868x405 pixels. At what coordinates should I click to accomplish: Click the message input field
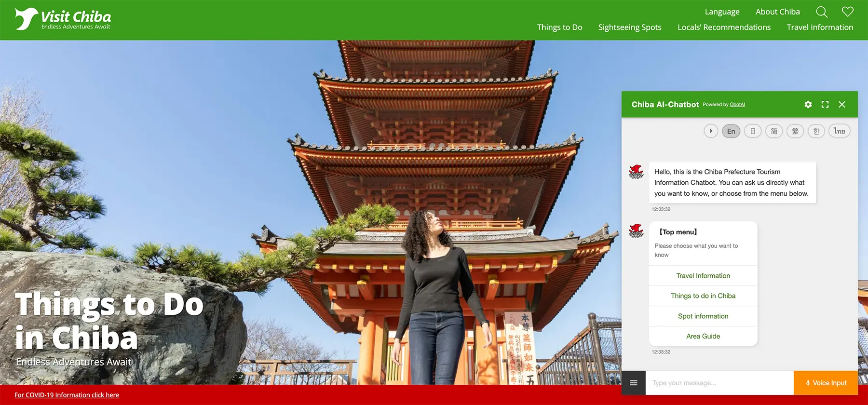(x=719, y=383)
